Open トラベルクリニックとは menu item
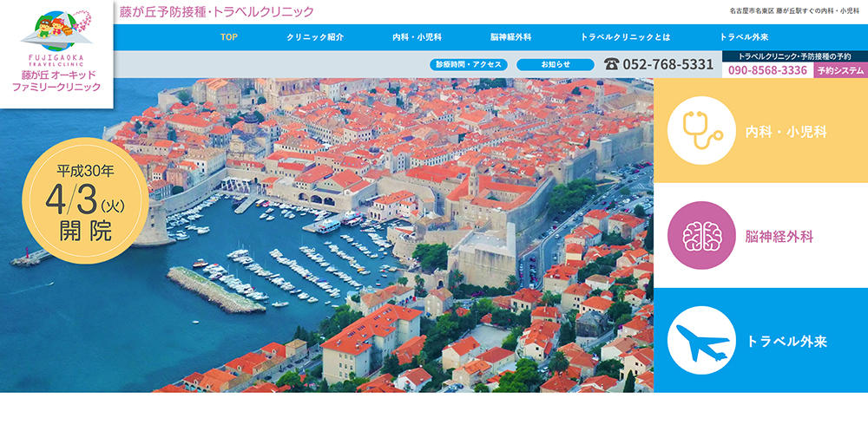The width and height of the screenshot is (868, 431). (625, 37)
